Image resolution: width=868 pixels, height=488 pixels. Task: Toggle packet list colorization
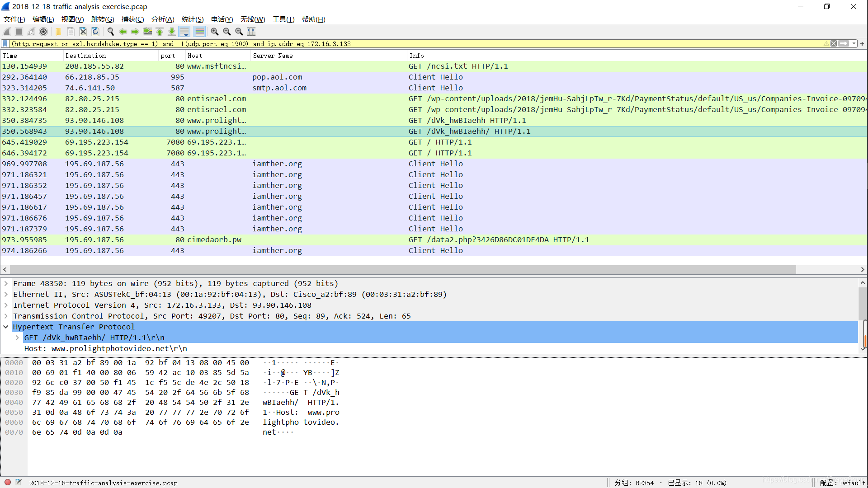[x=199, y=32]
